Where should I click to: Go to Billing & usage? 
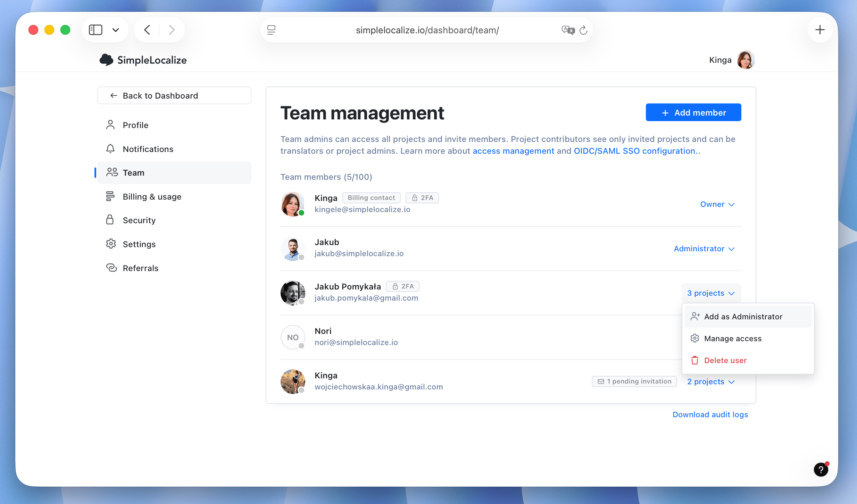coord(174,196)
